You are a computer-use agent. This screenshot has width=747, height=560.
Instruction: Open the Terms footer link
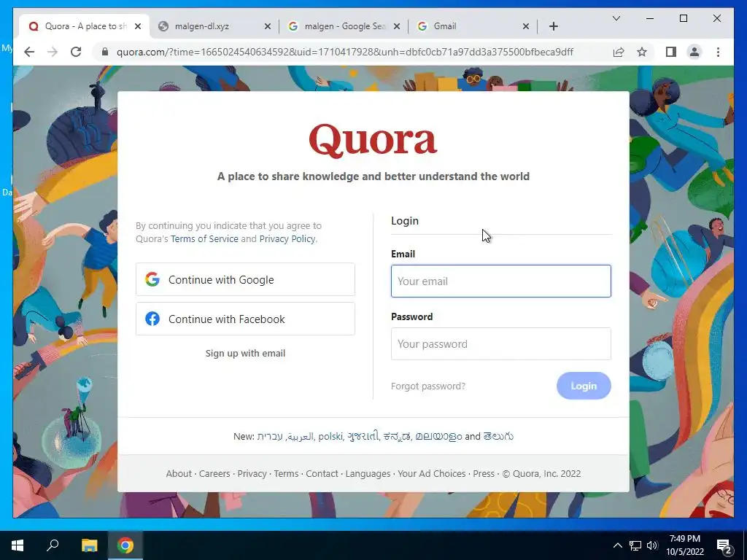click(286, 473)
